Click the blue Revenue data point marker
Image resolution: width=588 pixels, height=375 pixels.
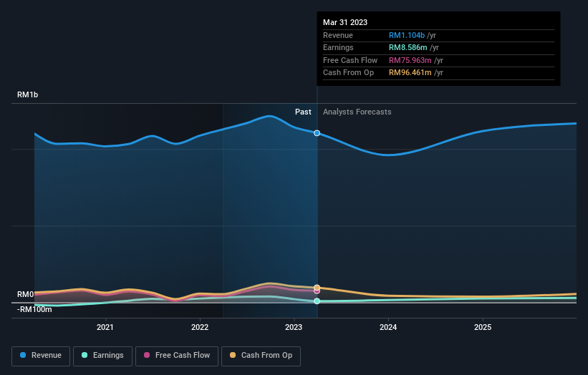317,133
